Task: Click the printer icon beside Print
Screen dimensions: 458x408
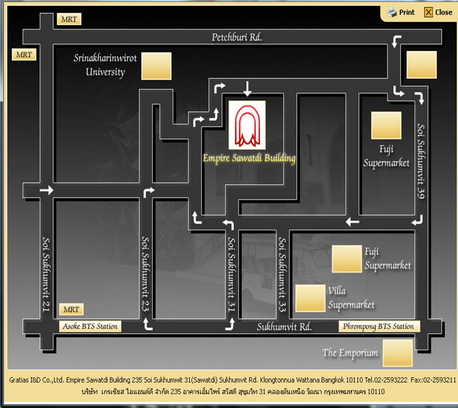Action: click(392, 12)
